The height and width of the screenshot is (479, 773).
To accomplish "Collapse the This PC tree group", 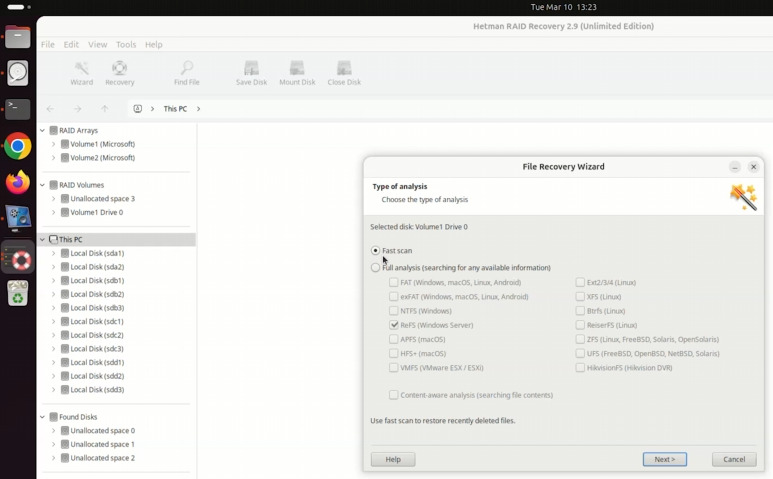I will 42,240.
